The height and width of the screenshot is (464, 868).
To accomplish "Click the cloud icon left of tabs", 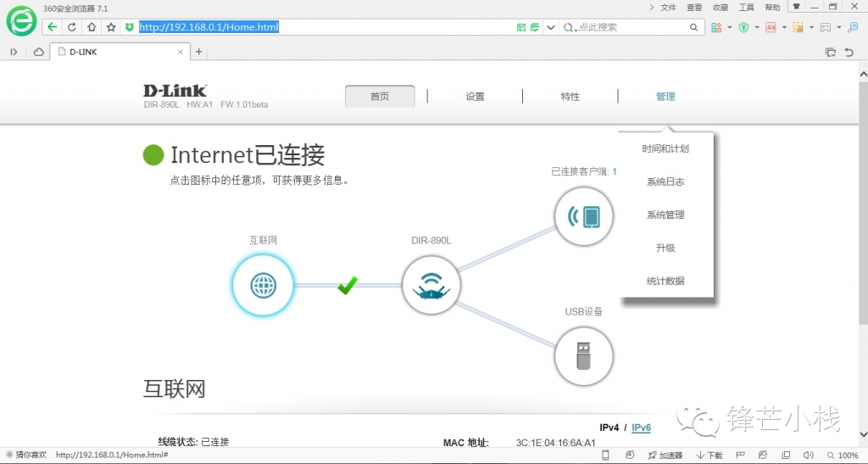I will point(39,52).
